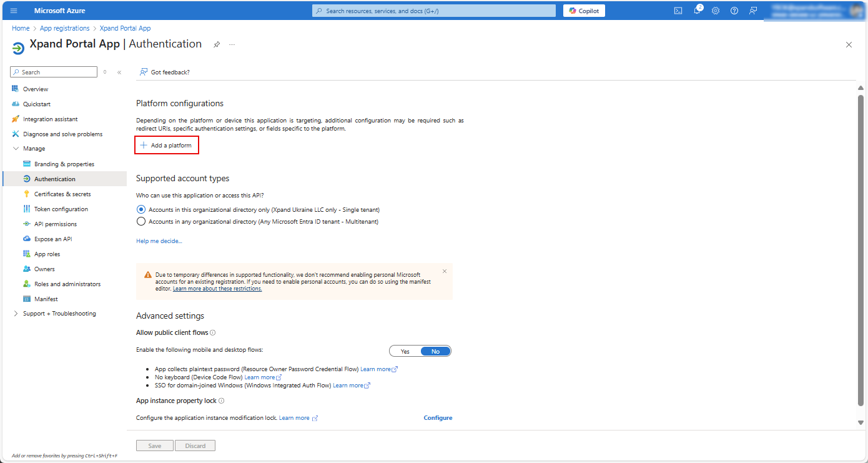Click the help question mark icon
This screenshot has height=463, width=868.
point(734,11)
